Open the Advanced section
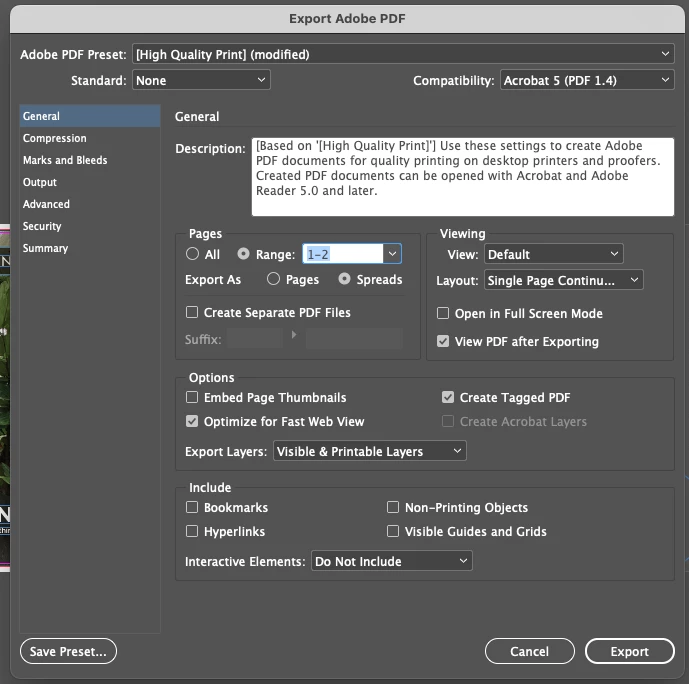 (90, 204)
